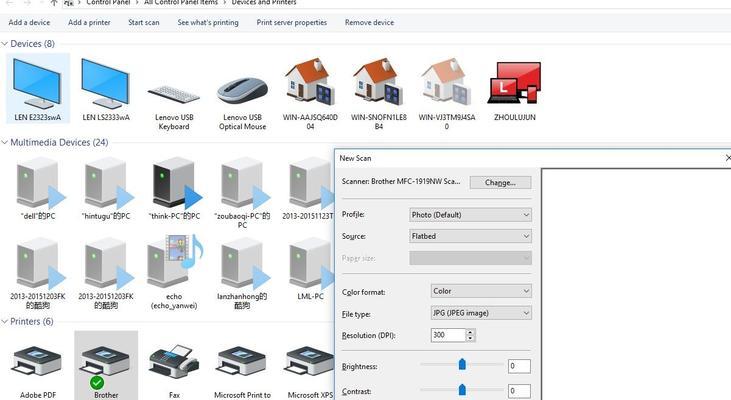Image resolution: width=731 pixels, height=400 pixels.
Task: Select the lanzhanhong media device
Action: pos(242,273)
